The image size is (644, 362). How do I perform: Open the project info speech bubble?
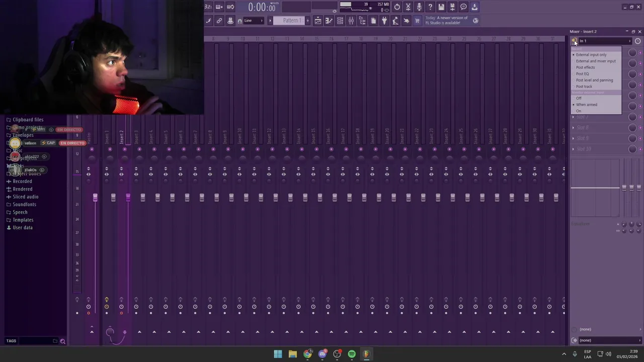(463, 7)
